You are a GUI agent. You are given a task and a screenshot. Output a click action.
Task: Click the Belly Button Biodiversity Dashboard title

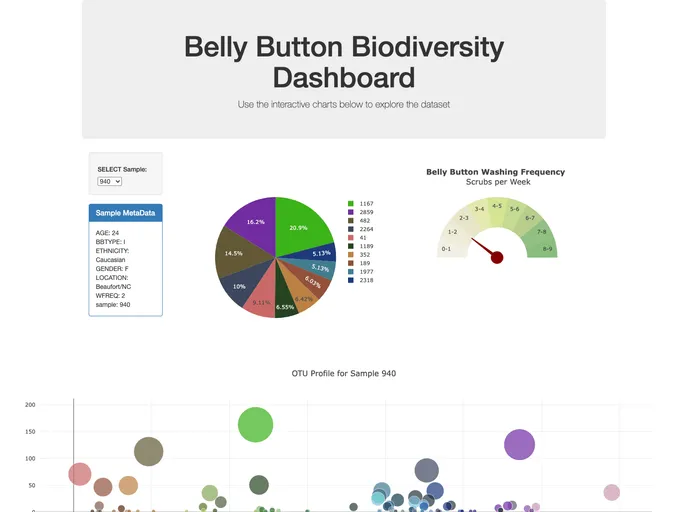point(344,62)
